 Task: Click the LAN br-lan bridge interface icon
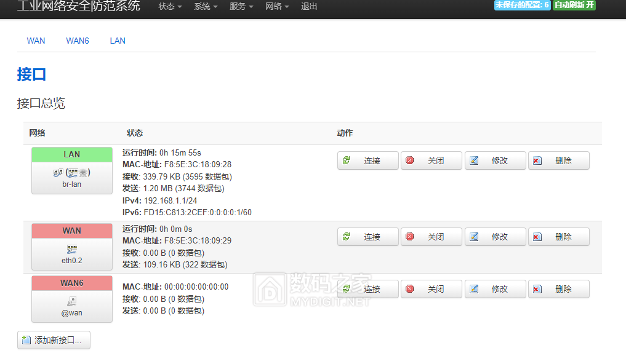72,173
